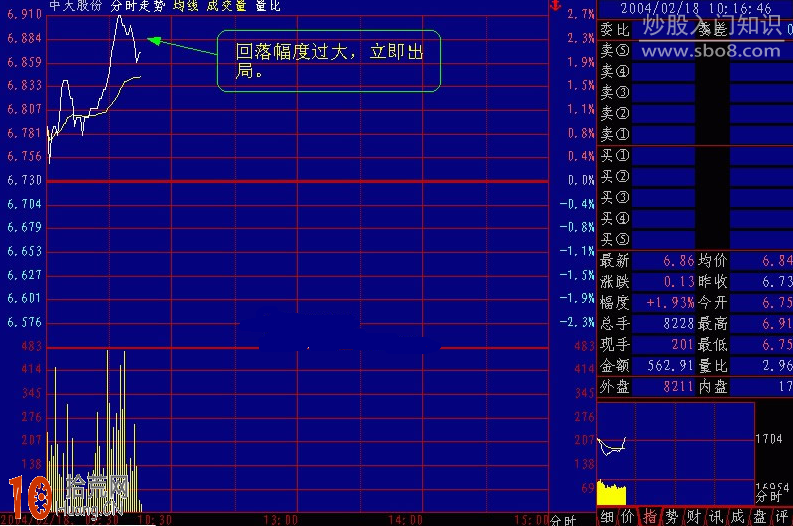Viewport: 793px width, 526px height.
Task: Click the -2.3% percentage axis label
Action: pyautogui.click(x=577, y=322)
